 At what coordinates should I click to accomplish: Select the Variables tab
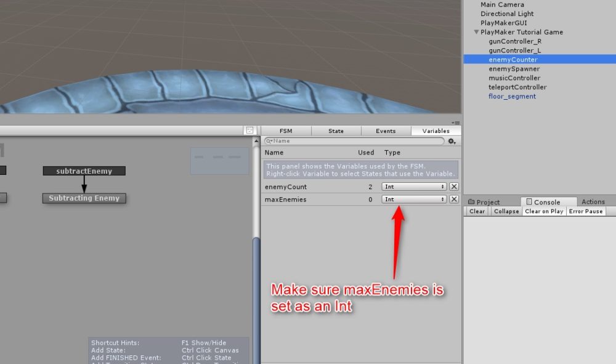[436, 131]
